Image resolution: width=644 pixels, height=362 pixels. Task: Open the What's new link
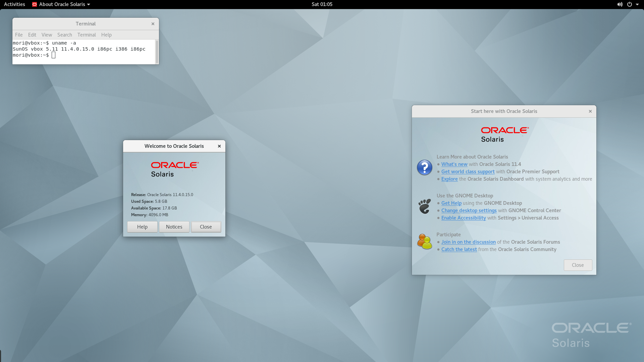454,164
